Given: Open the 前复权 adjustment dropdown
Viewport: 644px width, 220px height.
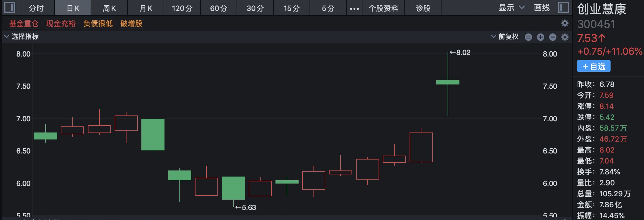Looking at the screenshot, I should (505, 37).
